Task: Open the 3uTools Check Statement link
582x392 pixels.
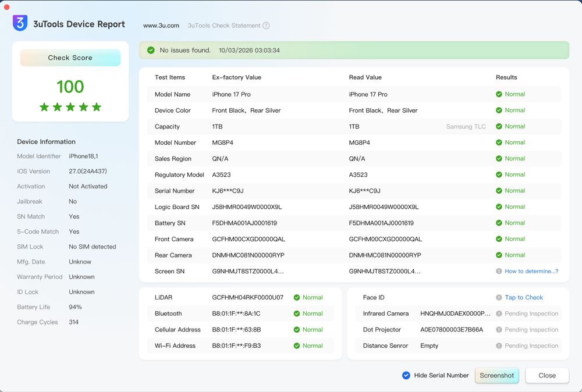Action: pos(224,26)
